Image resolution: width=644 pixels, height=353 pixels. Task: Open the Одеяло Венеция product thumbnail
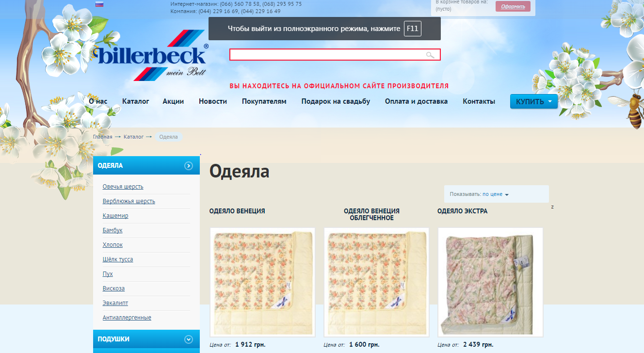coord(262,282)
